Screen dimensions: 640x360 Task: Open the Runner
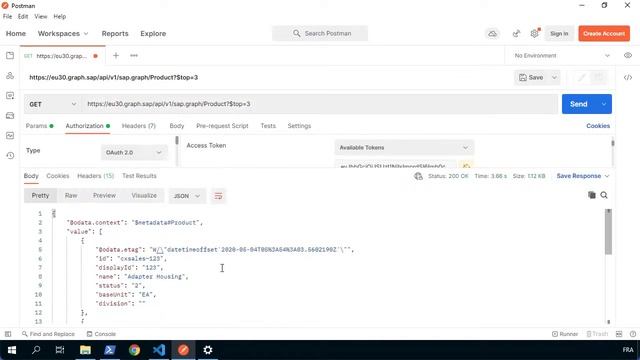pos(565,334)
